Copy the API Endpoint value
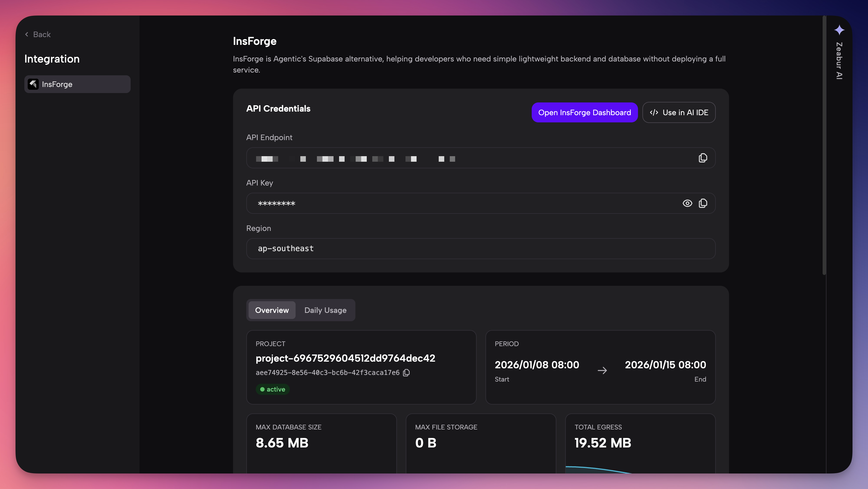The width and height of the screenshot is (868, 489). click(703, 158)
